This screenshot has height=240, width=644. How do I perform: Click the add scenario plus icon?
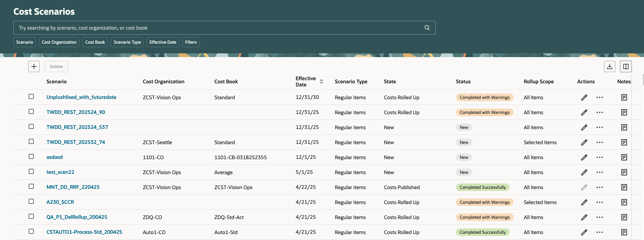tap(34, 66)
